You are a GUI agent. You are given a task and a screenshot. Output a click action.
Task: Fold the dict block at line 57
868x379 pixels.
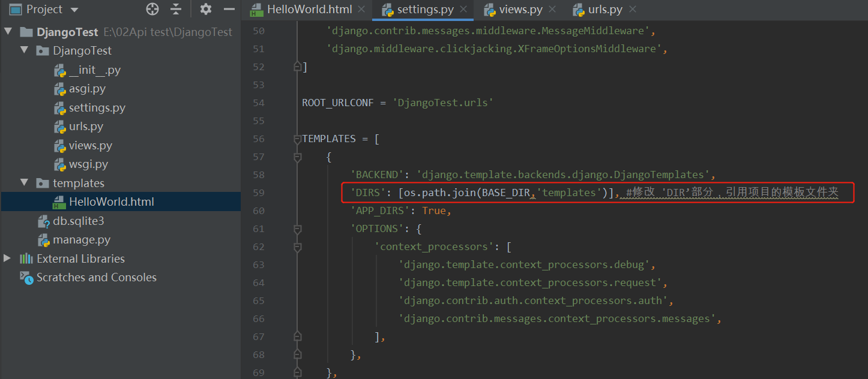pyautogui.click(x=297, y=157)
